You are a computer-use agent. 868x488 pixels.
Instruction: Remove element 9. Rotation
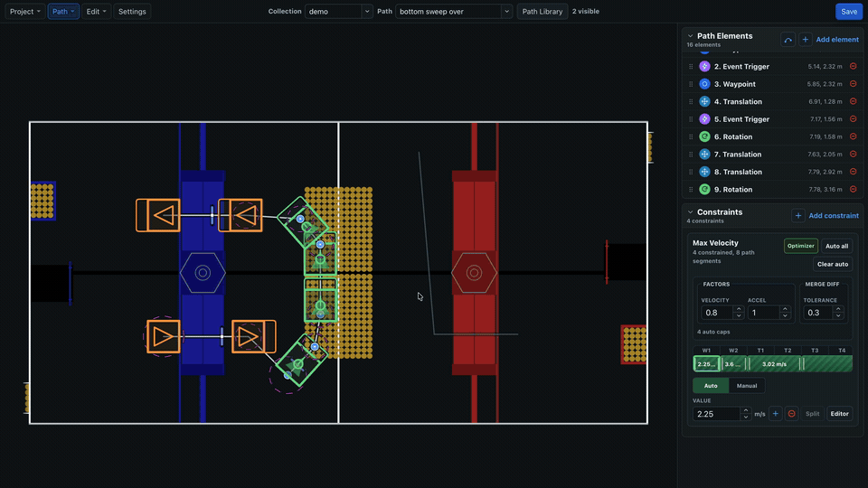pyautogui.click(x=853, y=189)
